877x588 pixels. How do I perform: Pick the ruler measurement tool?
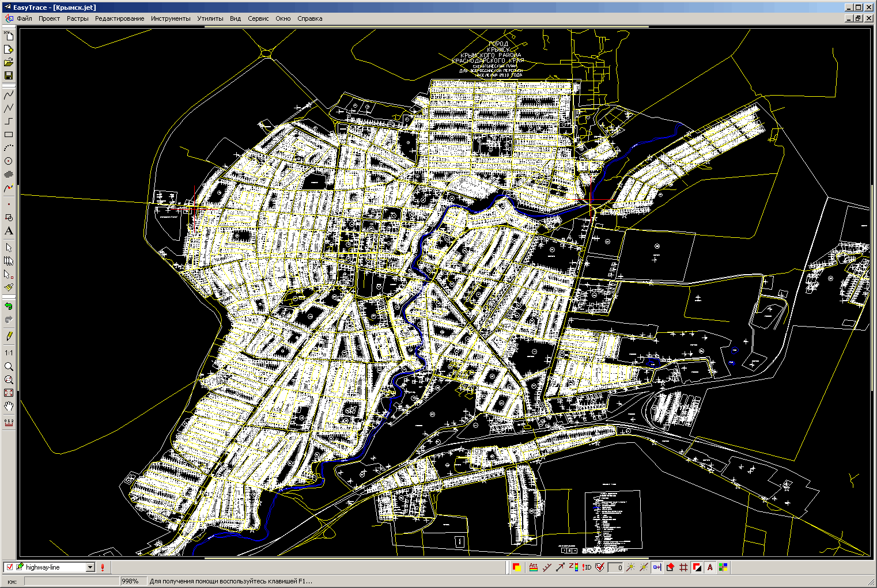click(9, 422)
